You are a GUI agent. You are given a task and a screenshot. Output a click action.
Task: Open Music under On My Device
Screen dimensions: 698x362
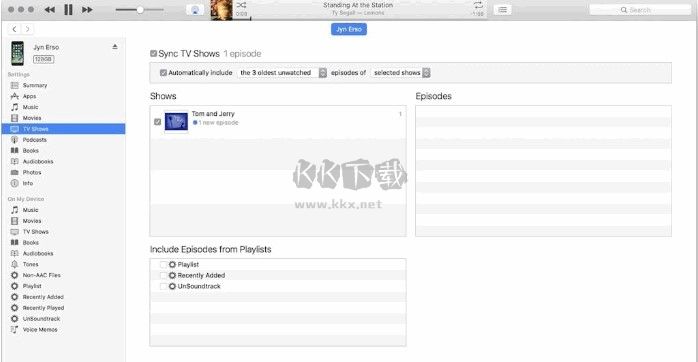point(30,210)
